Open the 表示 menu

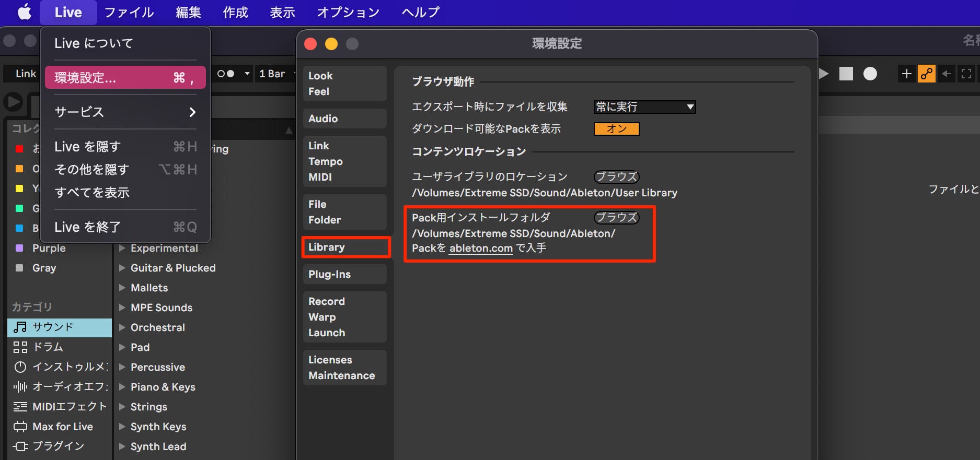[283, 12]
